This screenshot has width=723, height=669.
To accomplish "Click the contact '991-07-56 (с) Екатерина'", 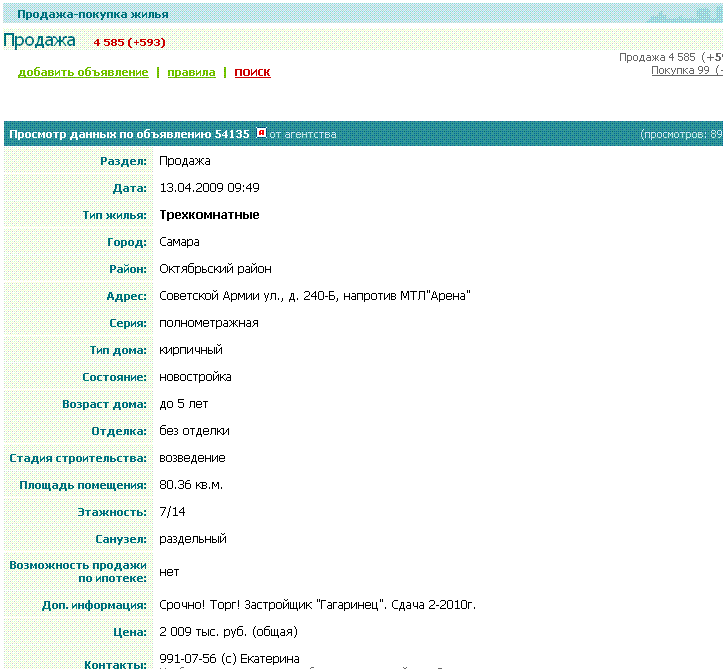I will point(230,659).
